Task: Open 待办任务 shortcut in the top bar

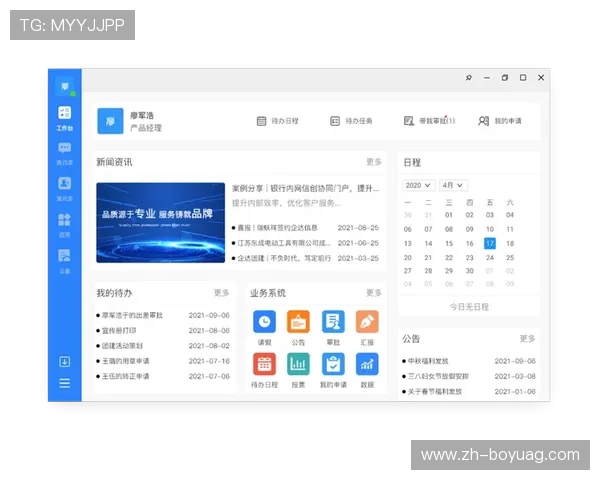Action: point(351,121)
